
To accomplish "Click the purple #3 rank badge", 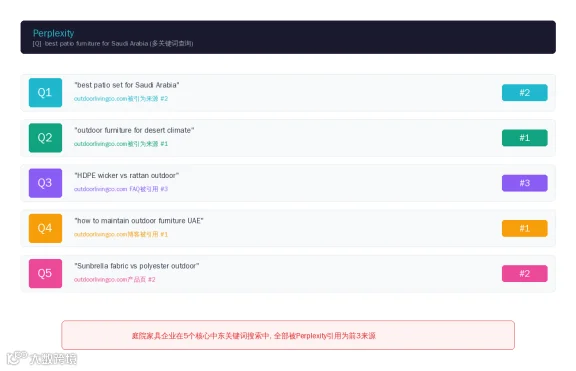I will [525, 183].
